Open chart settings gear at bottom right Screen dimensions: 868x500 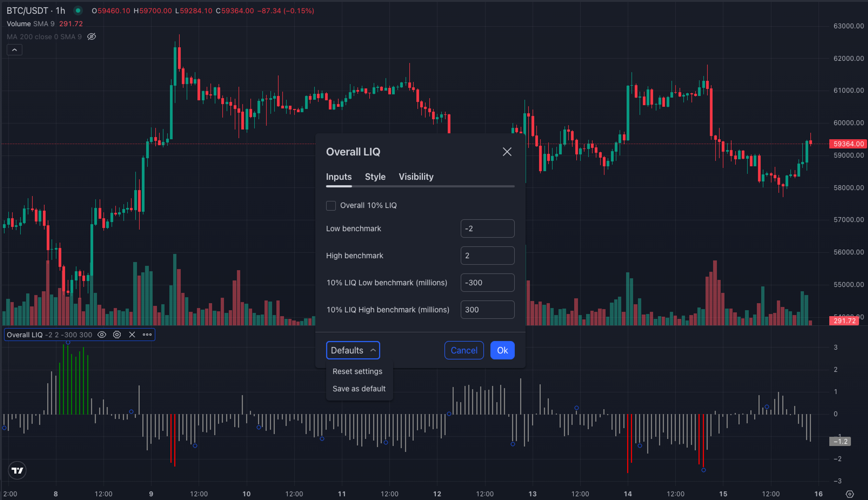point(850,494)
